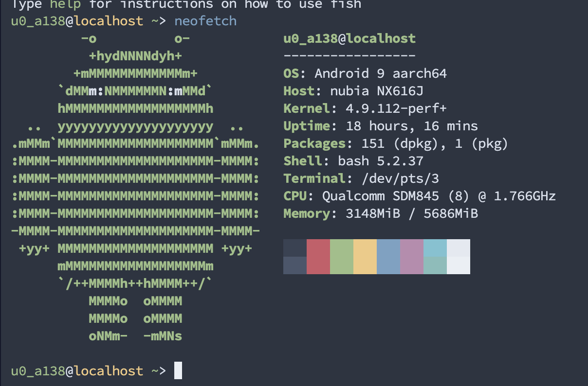
Task: Click the Kernel version 4.9.112-perf+
Action: click(396, 108)
